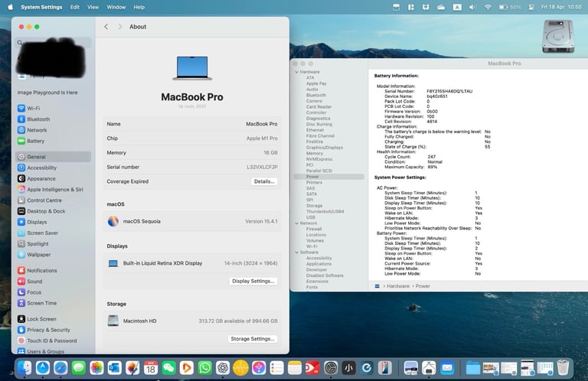Screen dimensions: 588x381
Task: Open the Apple menu
Action: point(11,7)
